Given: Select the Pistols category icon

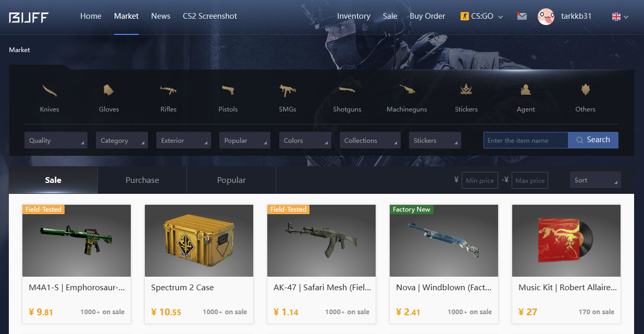Looking at the screenshot, I should coord(228,90).
